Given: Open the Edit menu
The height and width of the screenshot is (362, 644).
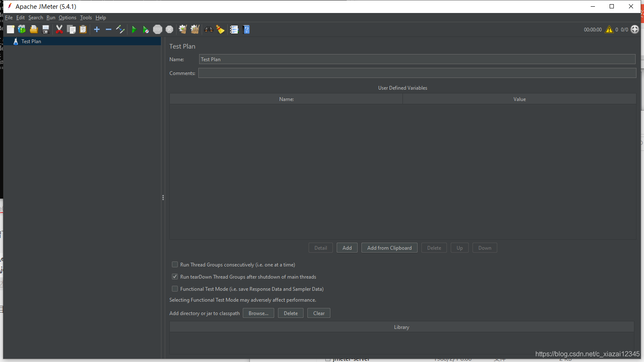Looking at the screenshot, I should (21, 18).
